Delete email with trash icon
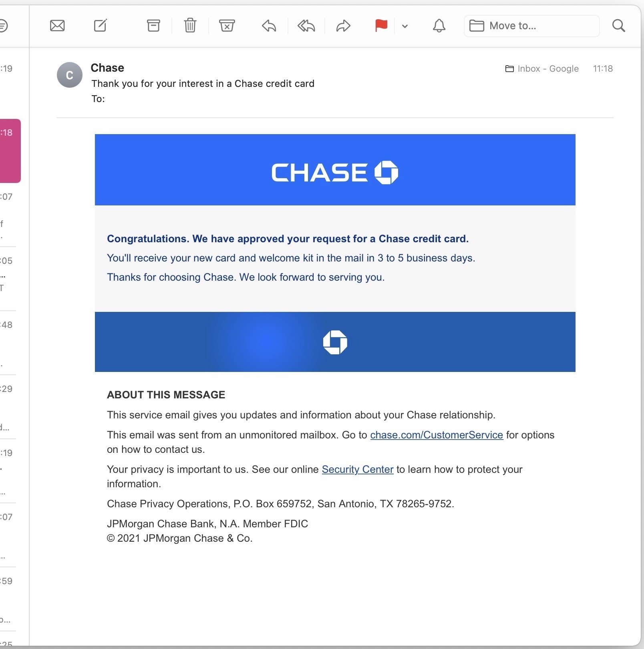This screenshot has width=644, height=649. [190, 26]
